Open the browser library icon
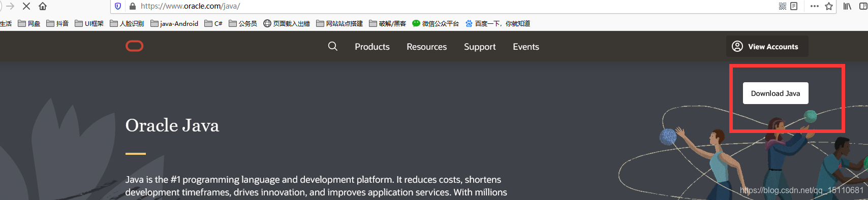 click(x=847, y=6)
